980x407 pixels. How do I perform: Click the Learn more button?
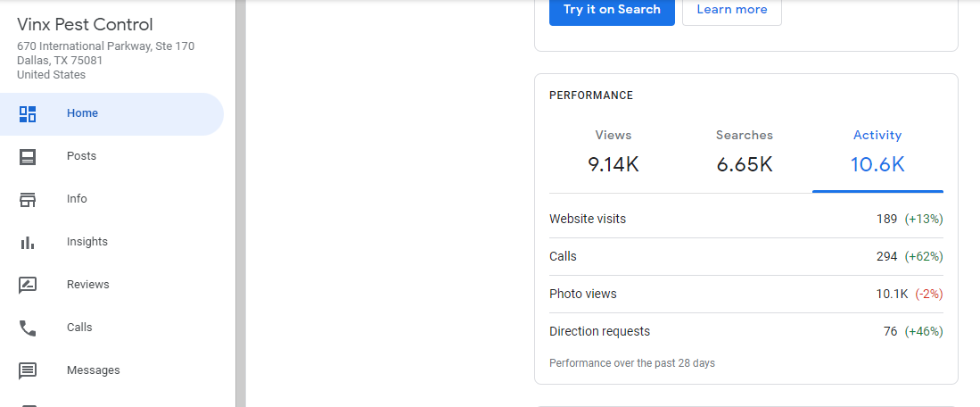(x=731, y=10)
